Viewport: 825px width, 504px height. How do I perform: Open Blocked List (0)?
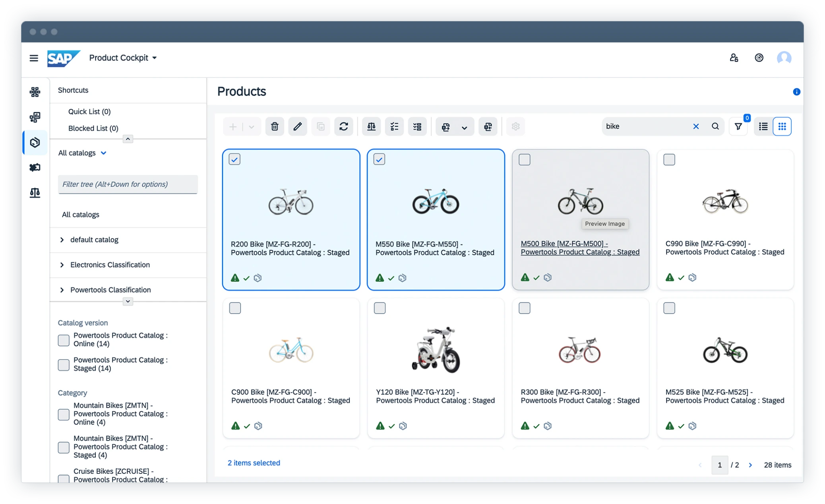click(93, 128)
